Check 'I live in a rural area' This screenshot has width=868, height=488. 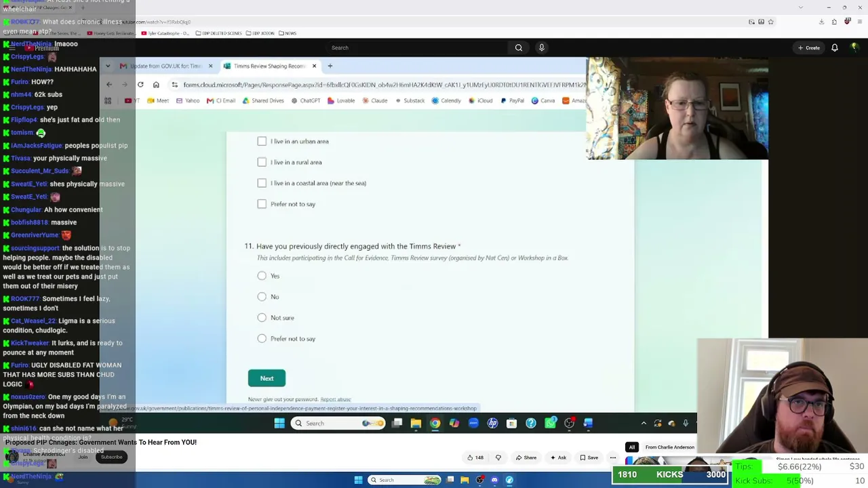(x=262, y=162)
